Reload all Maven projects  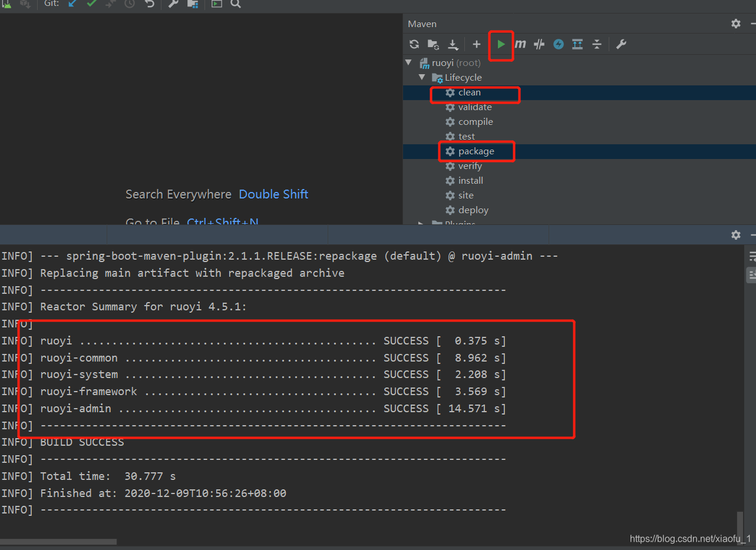(x=414, y=44)
